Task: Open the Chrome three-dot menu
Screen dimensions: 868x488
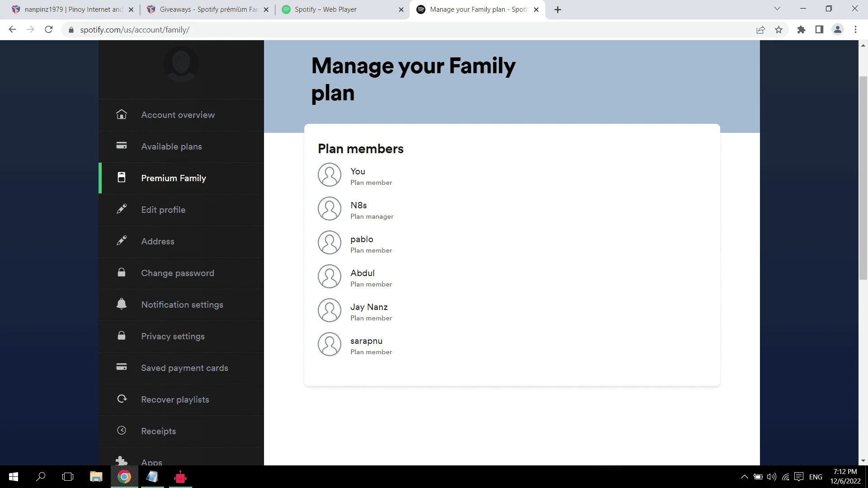Action: [855, 30]
